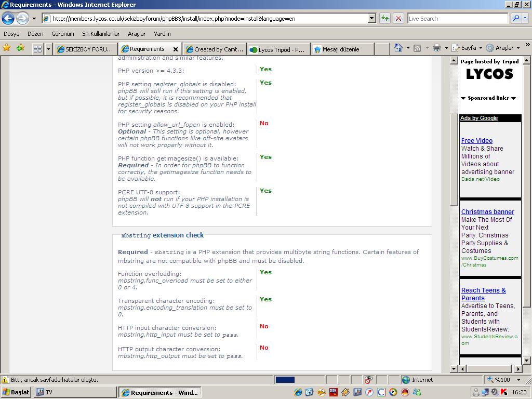Screen dimensions: 532x399
Task: Click the Ads by Google link
Action: [478, 118]
